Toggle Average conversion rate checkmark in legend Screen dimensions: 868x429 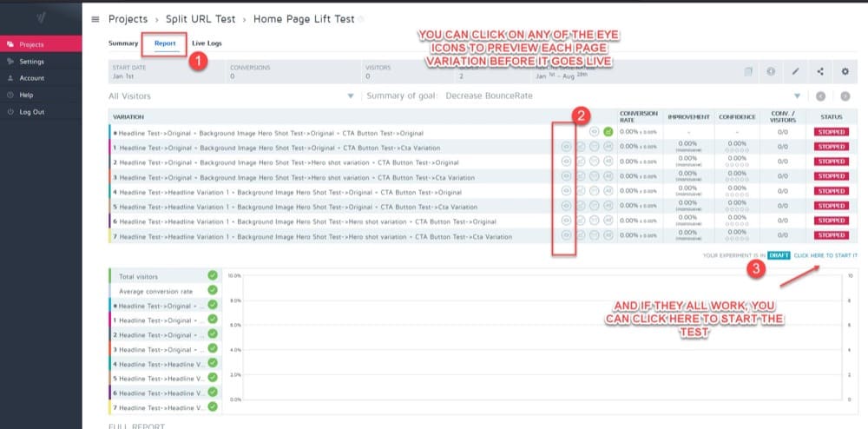(x=213, y=290)
